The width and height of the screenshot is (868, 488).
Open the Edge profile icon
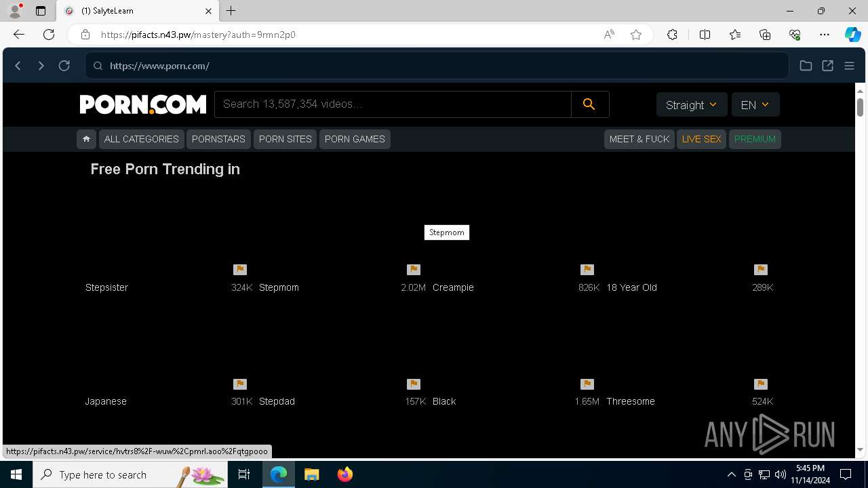tap(15, 11)
